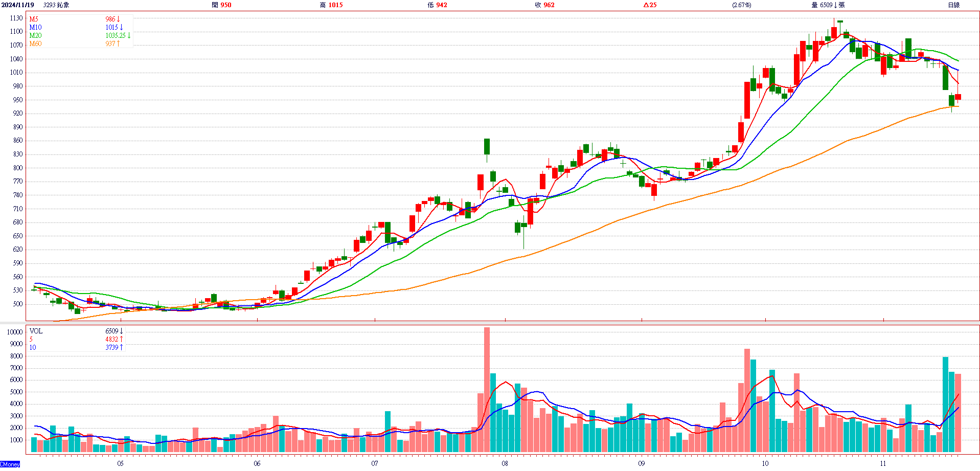
Task: Click the 08 month label on time axis
Action: (x=505, y=463)
